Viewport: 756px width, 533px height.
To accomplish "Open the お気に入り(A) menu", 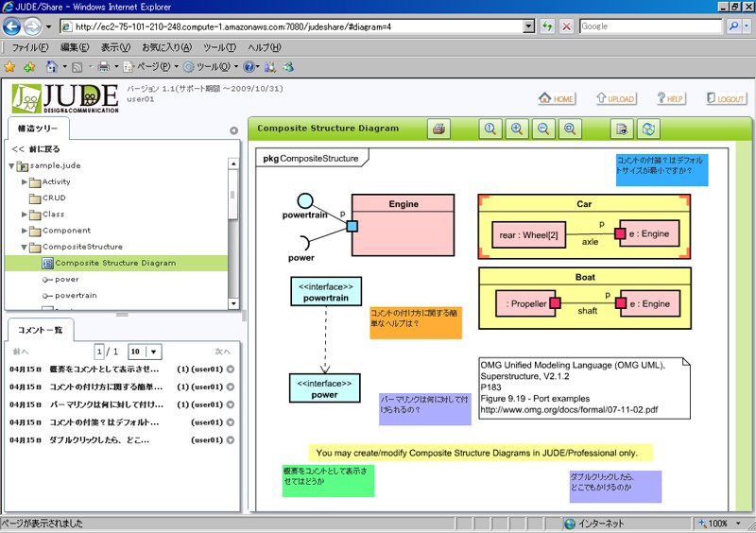I will [x=167, y=47].
